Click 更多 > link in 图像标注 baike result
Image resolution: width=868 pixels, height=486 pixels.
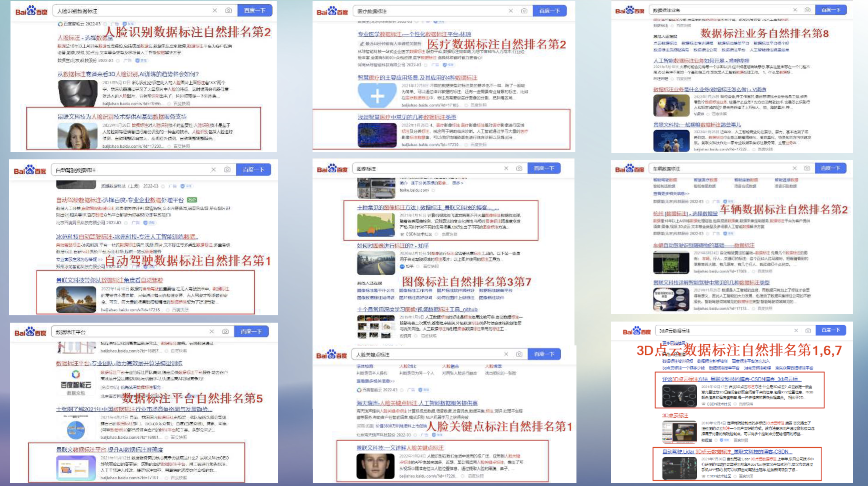[x=458, y=183]
